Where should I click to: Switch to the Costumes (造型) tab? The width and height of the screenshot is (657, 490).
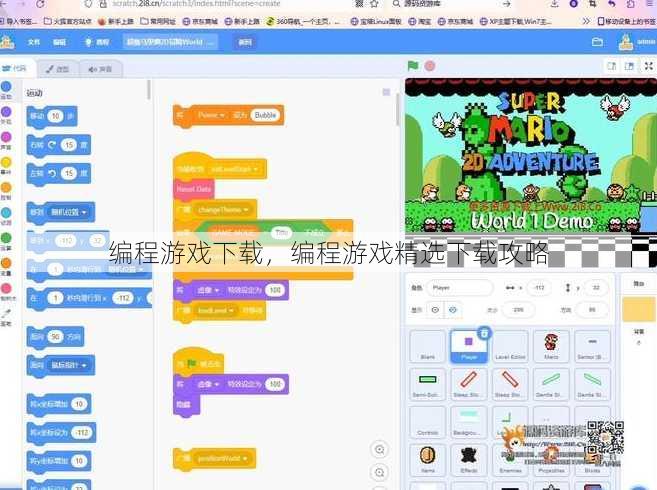(57, 69)
